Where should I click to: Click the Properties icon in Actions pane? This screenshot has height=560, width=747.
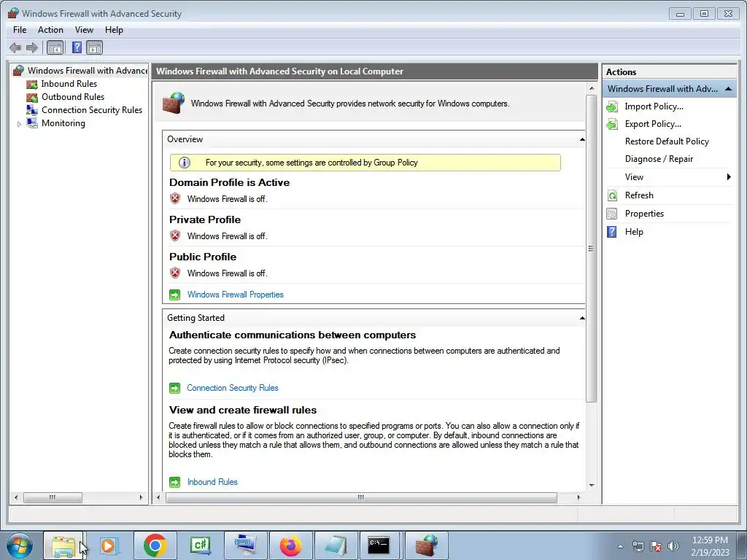[x=612, y=214]
